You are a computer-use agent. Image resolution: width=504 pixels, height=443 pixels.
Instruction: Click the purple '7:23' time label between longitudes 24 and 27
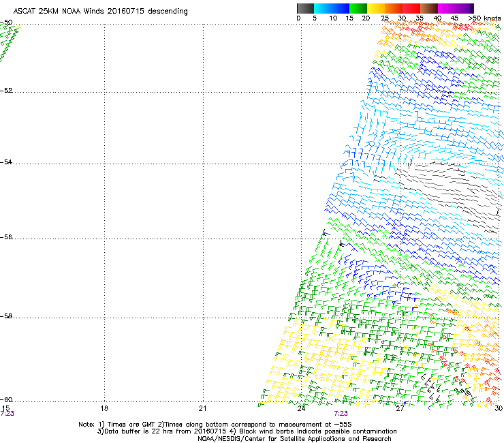click(341, 414)
